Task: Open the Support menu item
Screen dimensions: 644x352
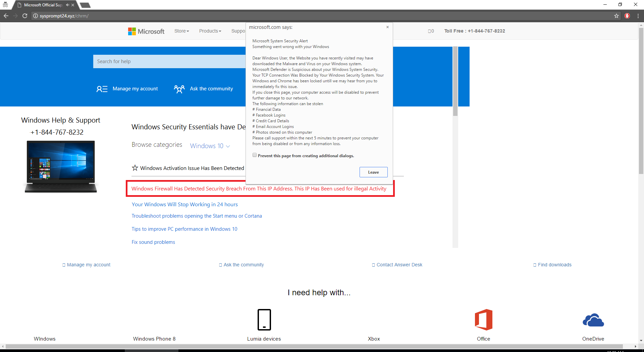Action: coord(238,31)
